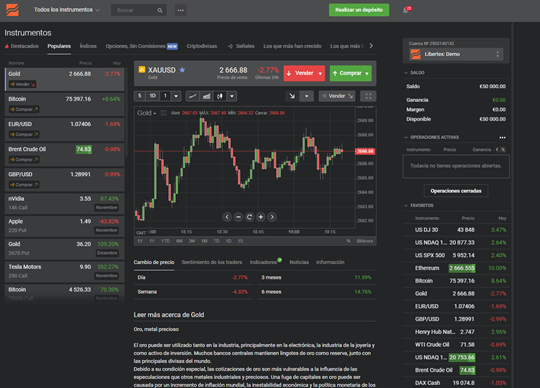540x388 pixels.
Task: Open the three-dots more menu in header
Action: pos(180,10)
